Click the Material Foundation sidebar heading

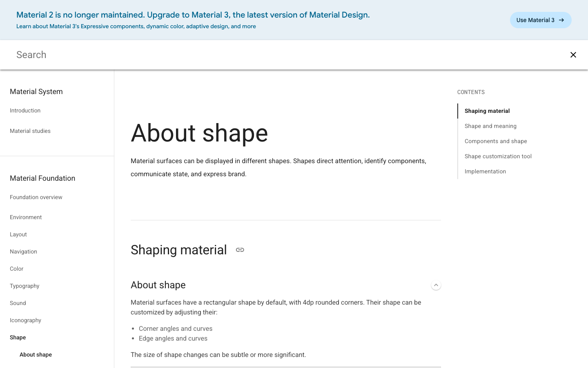coord(42,178)
